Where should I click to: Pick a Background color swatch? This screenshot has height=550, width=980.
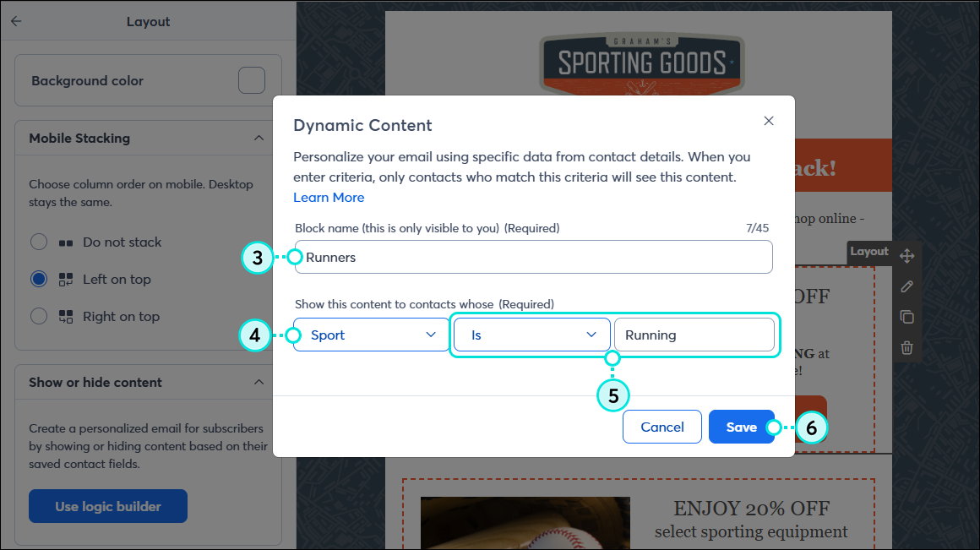click(x=252, y=79)
